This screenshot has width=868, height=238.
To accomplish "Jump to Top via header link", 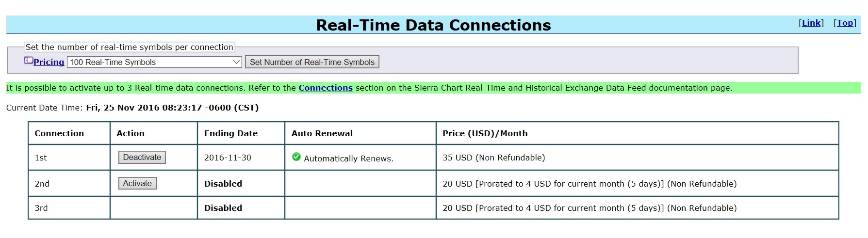I will click(x=845, y=23).
